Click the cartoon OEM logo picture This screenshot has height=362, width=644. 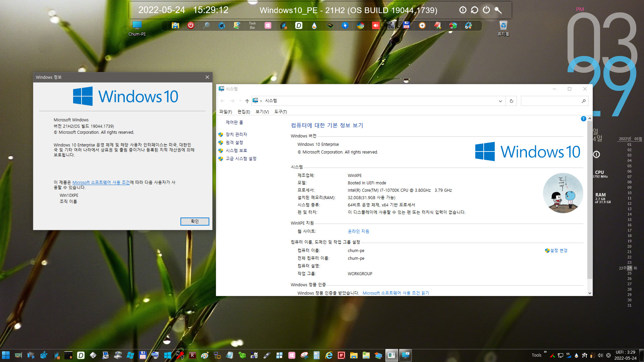[563, 193]
